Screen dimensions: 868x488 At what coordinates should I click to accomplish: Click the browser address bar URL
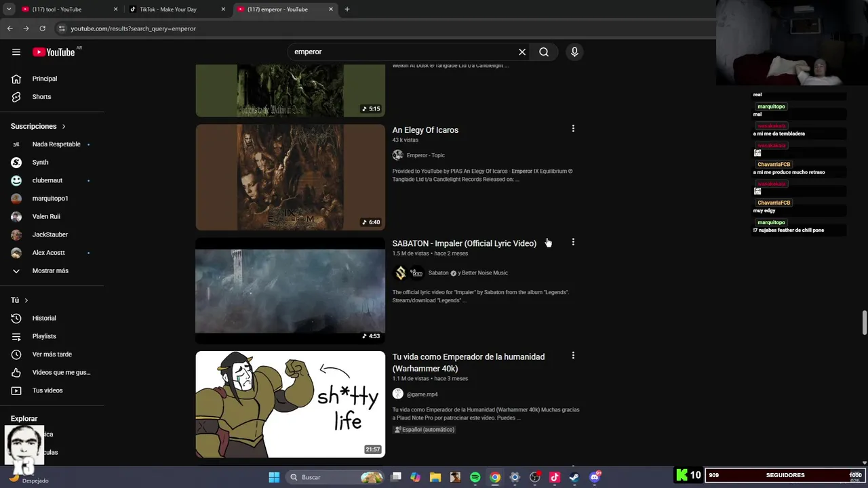pyautogui.click(x=133, y=28)
